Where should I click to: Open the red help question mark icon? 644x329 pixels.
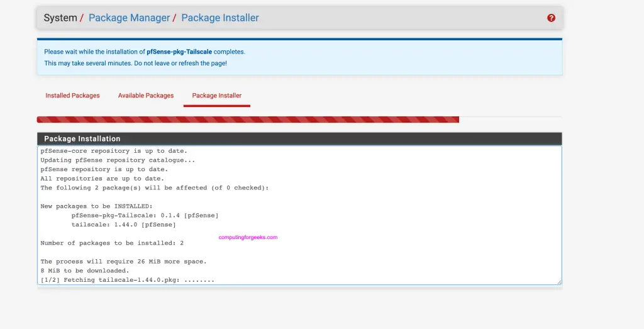click(x=551, y=18)
